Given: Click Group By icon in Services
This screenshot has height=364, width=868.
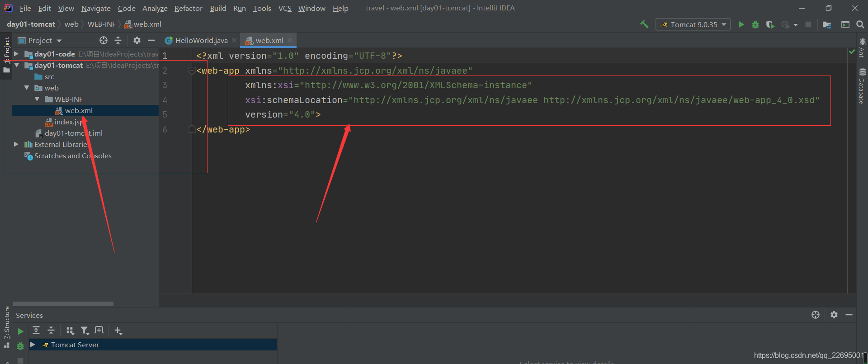Looking at the screenshot, I should [70, 331].
